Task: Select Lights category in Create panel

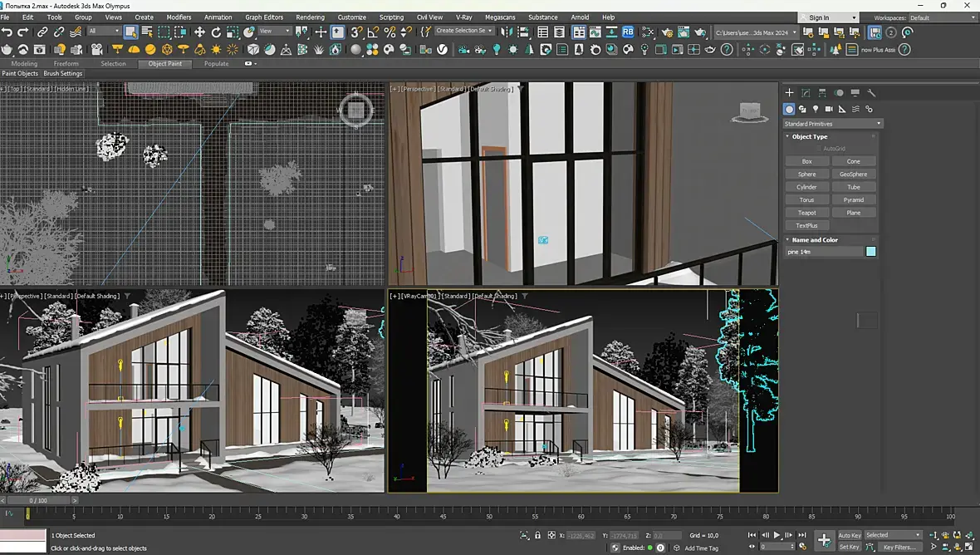Action: (816, 109)
